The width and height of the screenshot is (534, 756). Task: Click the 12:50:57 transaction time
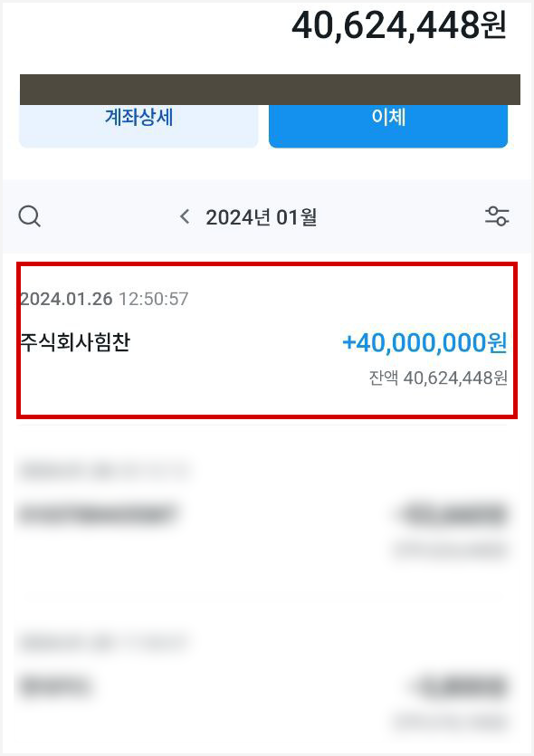[154, 299]
